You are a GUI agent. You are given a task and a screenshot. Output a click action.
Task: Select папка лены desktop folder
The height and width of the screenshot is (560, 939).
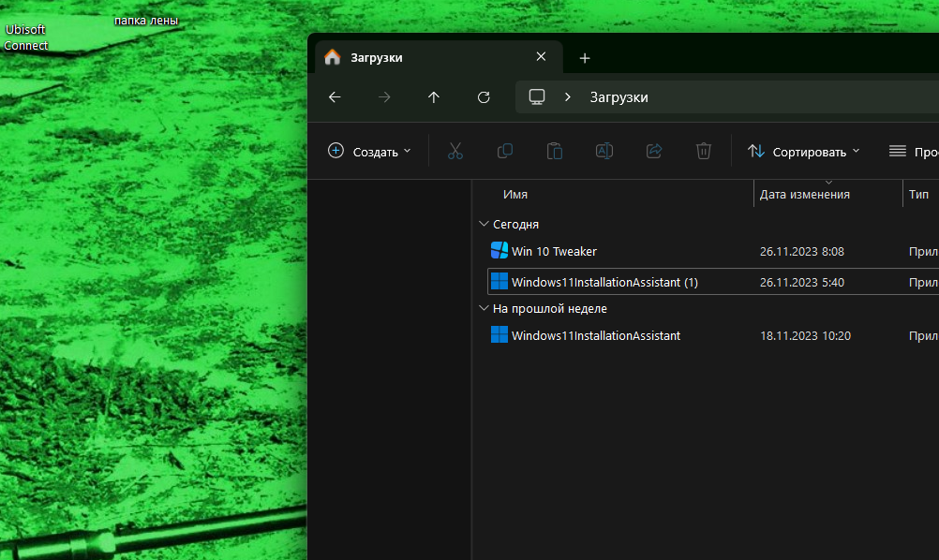(146, 21)
